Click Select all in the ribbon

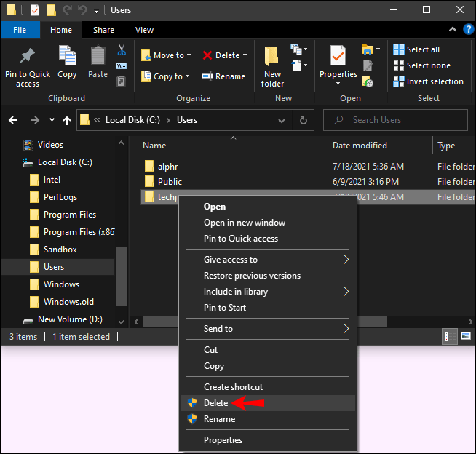coord(416,49)
